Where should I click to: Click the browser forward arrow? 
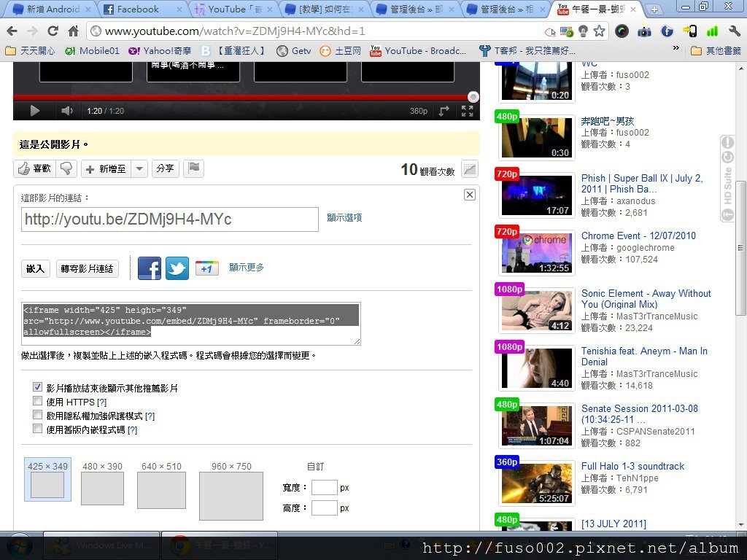tap(32, 31)
